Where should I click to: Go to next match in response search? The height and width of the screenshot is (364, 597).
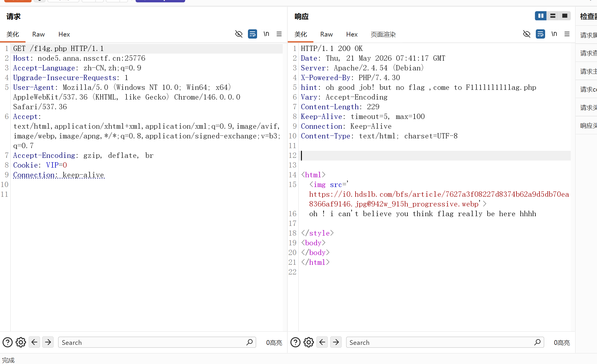336,342
